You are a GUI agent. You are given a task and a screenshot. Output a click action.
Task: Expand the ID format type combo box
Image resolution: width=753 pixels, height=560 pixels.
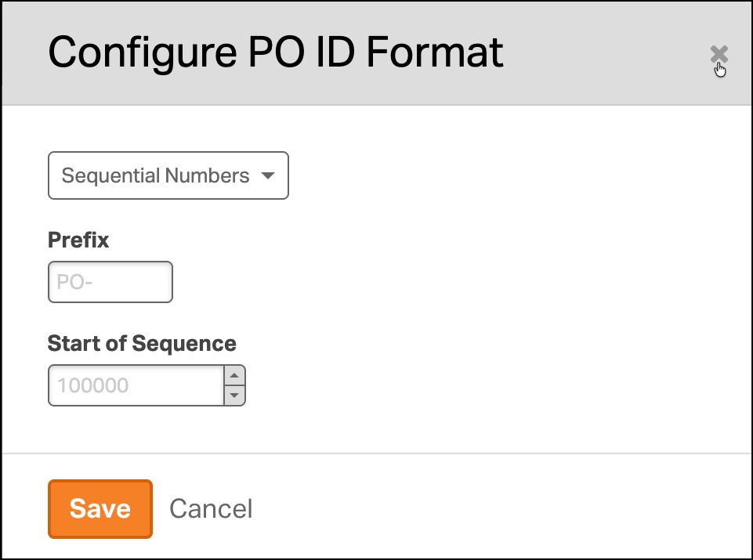click(x=168, y=175)
